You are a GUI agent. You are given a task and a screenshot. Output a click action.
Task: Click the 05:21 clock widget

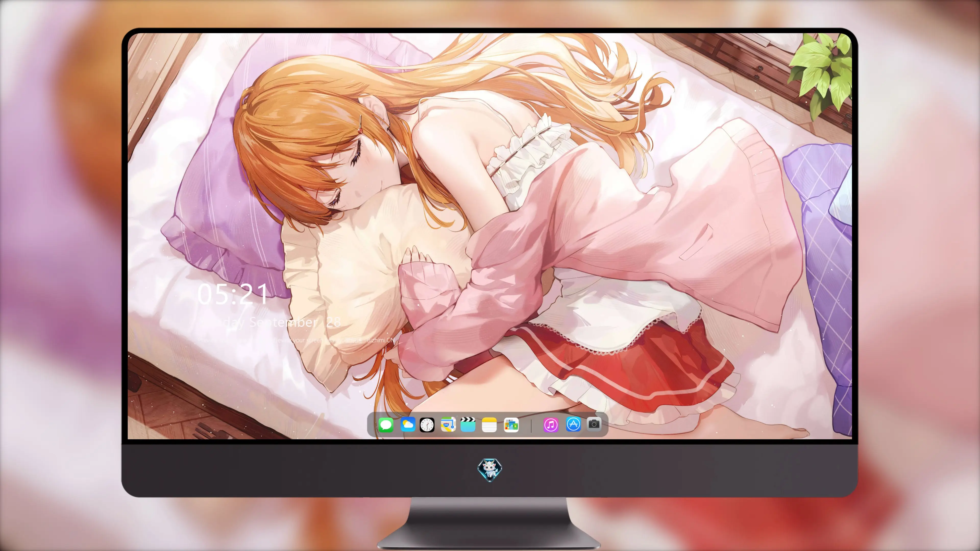pyautogui.click(x=232, y=294)
